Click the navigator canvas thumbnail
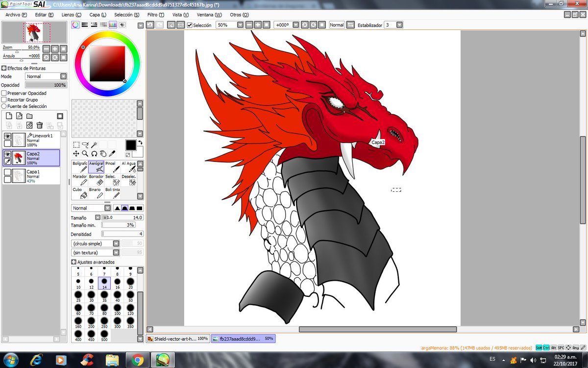Screen dimensions: 588x368 point(35,32)
